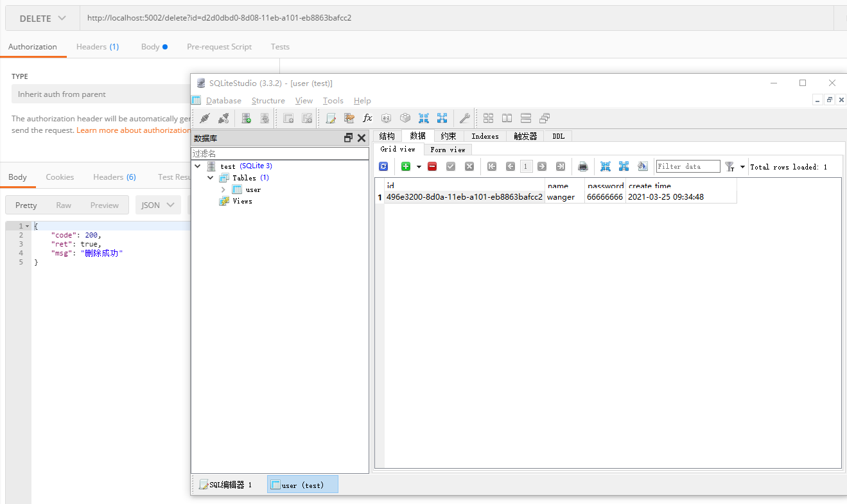Collapse the test database tree node
The width and height of the screenshot is (847, 504).
tap(198, 166)
